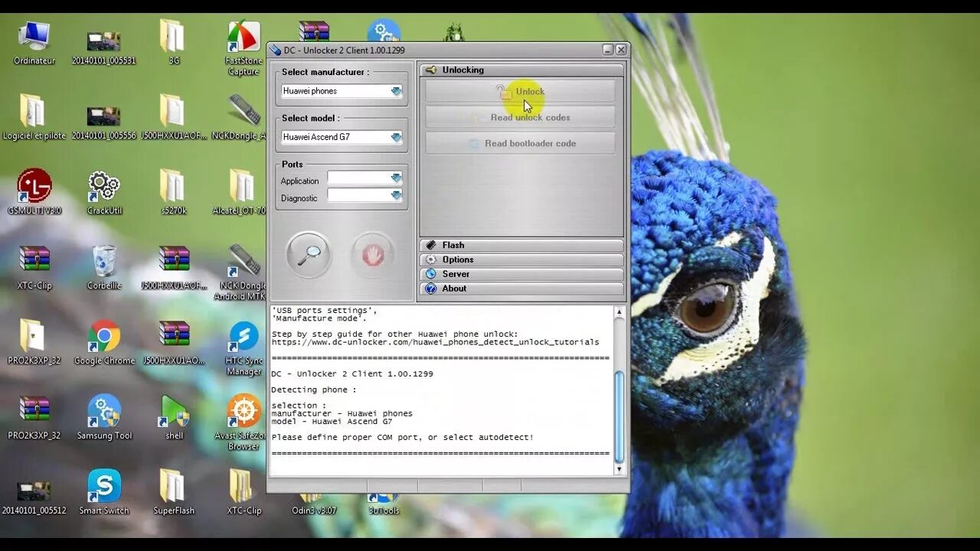Select the 3G folder on desktop
The image size is (980, 551).
coord(174,44)
